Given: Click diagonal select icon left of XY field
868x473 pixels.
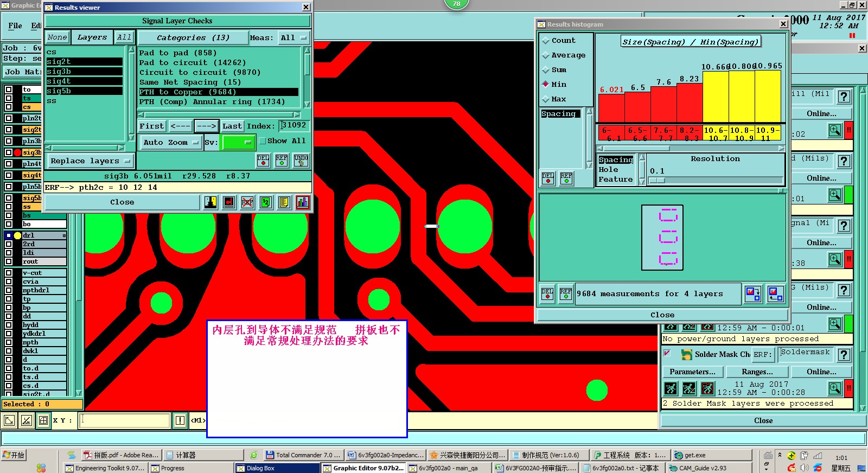Looking at the screenshot, I should 27,420.
